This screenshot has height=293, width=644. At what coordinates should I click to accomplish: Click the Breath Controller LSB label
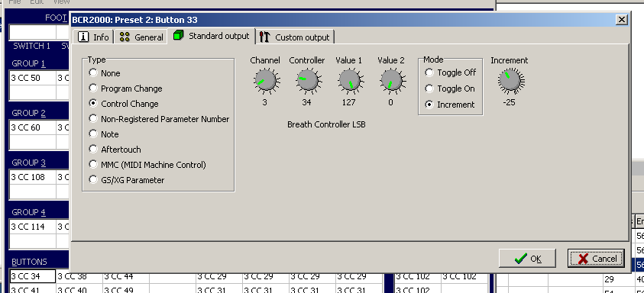[x=326, y=124]
